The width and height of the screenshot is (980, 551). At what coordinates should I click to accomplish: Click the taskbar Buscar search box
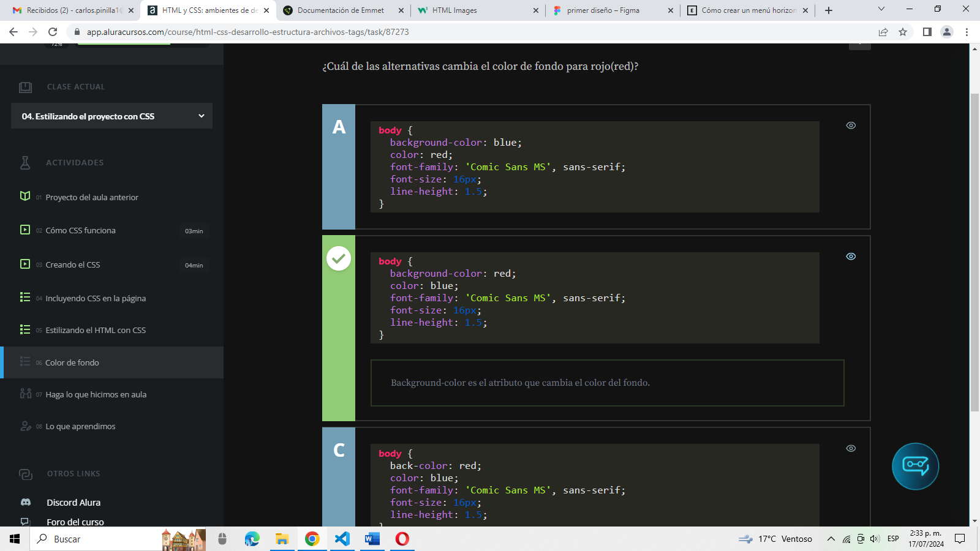tap(118, 539)
